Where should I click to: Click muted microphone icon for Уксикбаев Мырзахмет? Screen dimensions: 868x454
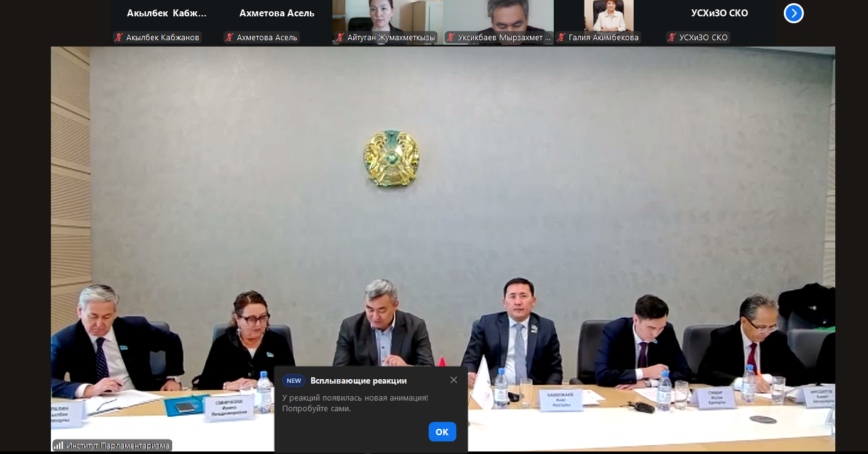pyautogui.click(x=451, y=38)
